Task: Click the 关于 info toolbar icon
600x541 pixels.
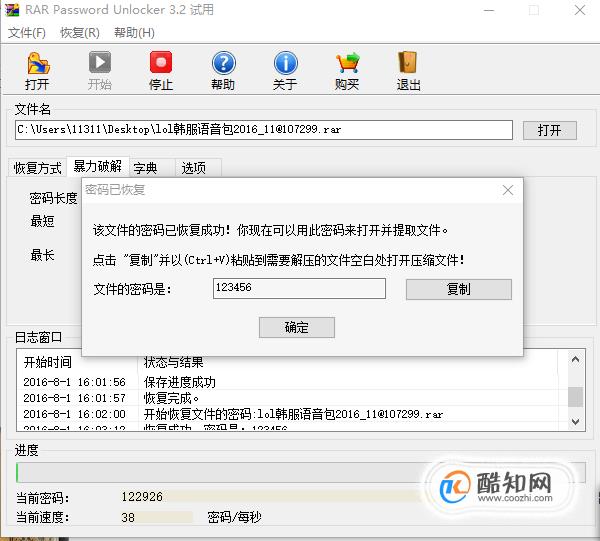Action: pos(285,63)
